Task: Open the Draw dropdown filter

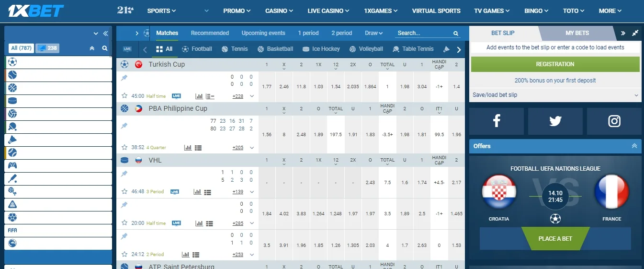Action: [374, 33]
